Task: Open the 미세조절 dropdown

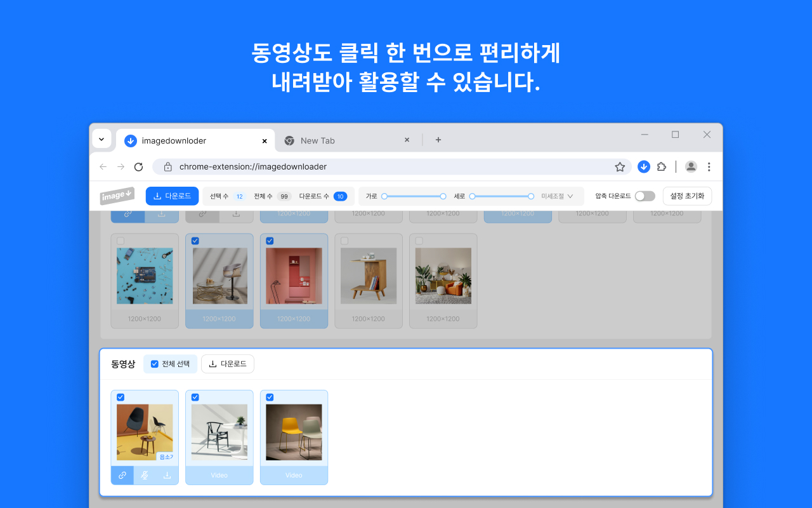Action: [x=558, y=196]
